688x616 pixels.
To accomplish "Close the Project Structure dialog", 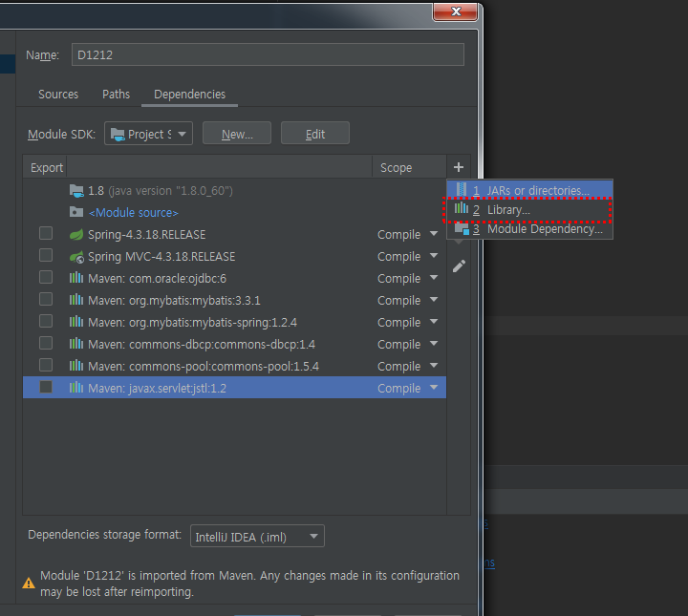I will (456, 11).
